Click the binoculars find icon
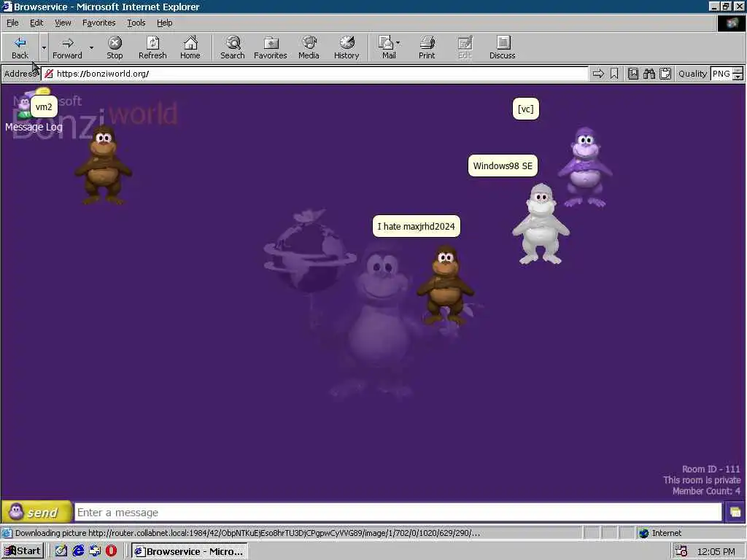747x560 pixels. pos(649,74)
